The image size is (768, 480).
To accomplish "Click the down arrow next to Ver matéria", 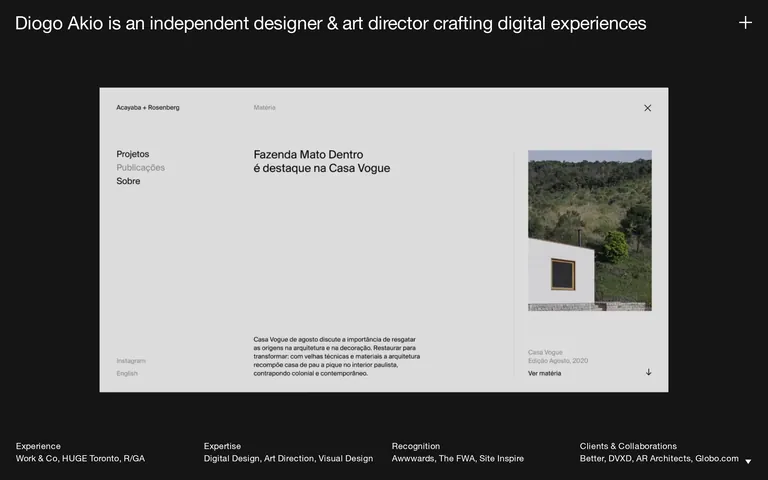I will point(648,372).
